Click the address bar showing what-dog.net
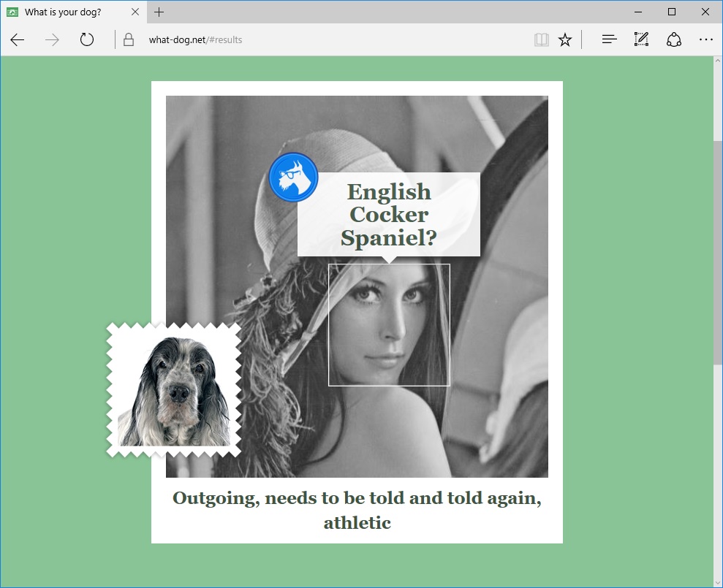Screen dimensions: 723x588 [x=323, y=39]
